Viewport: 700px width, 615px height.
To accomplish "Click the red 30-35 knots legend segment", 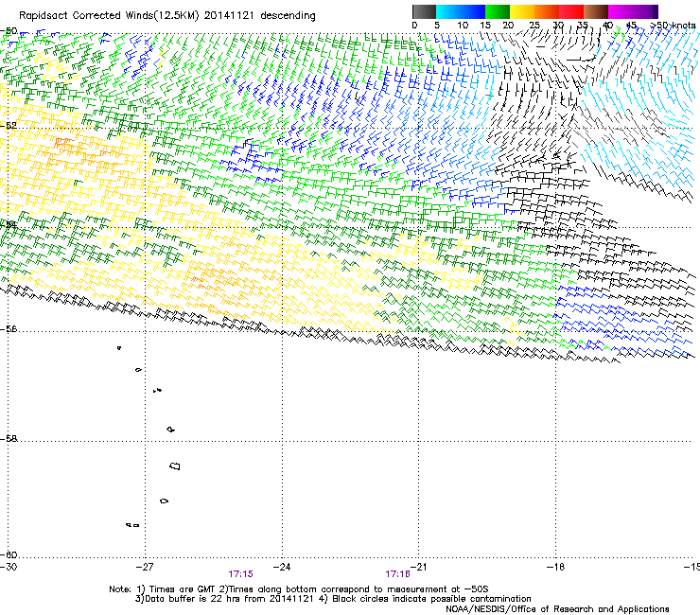I will (x=571, y=11).
